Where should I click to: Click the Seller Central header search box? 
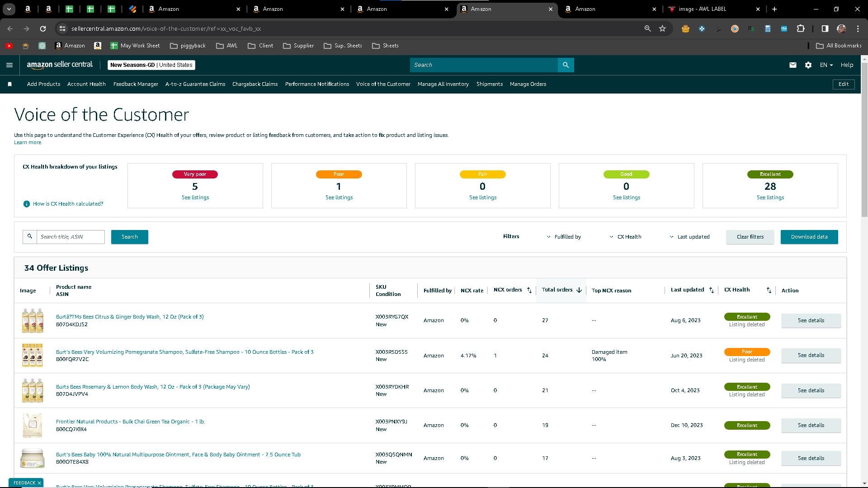[x=484, y=65]
